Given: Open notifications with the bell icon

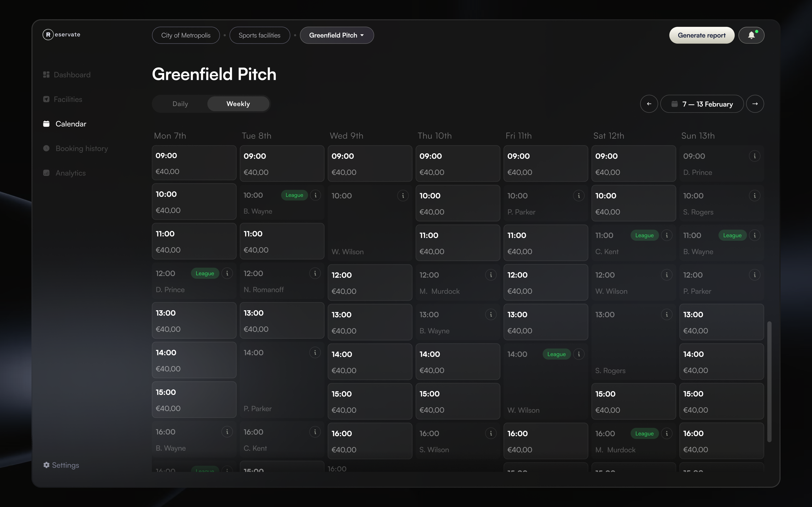Looking at the screenshot, I should tap(751, 35).
